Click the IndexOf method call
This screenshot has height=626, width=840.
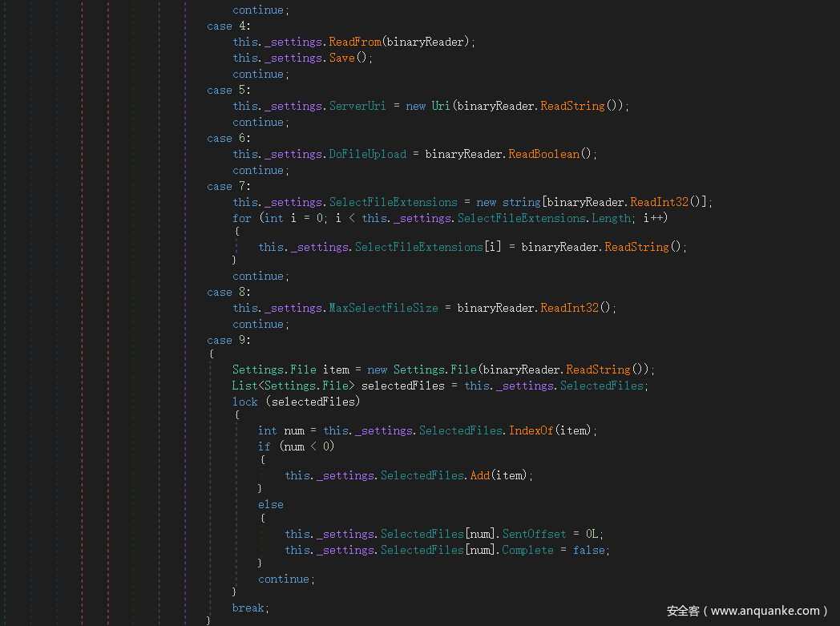(531, 430)
